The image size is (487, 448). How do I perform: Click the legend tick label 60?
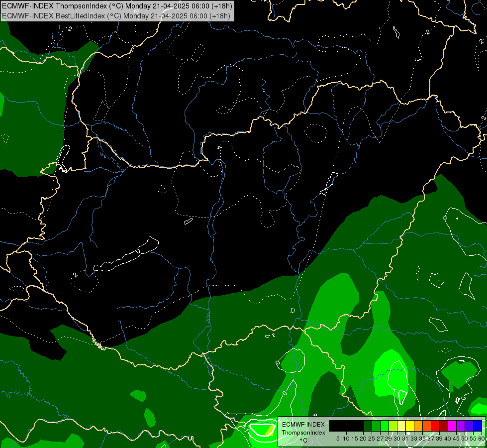[x=482, y=439]
